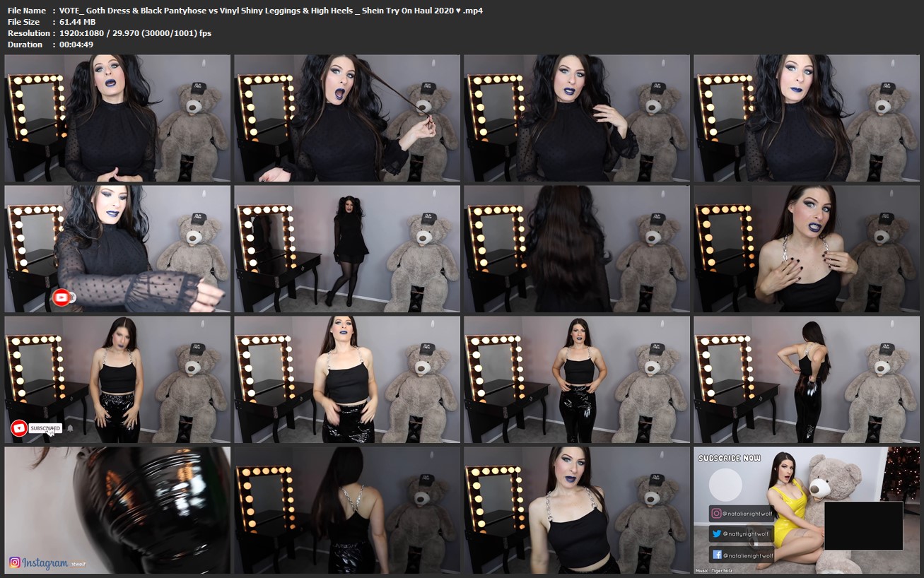Click the Facebook icon in the end card

click(x=716, y=555)
